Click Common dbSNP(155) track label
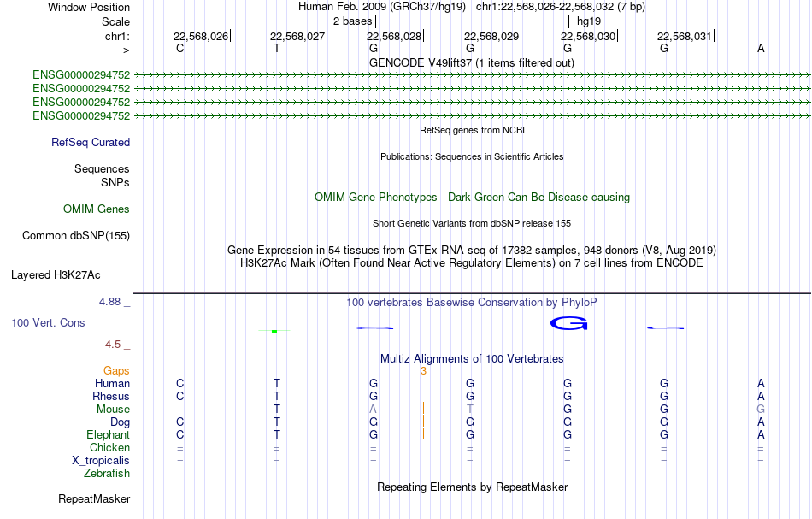Screen dimensions: 812x519 [76, 235]
